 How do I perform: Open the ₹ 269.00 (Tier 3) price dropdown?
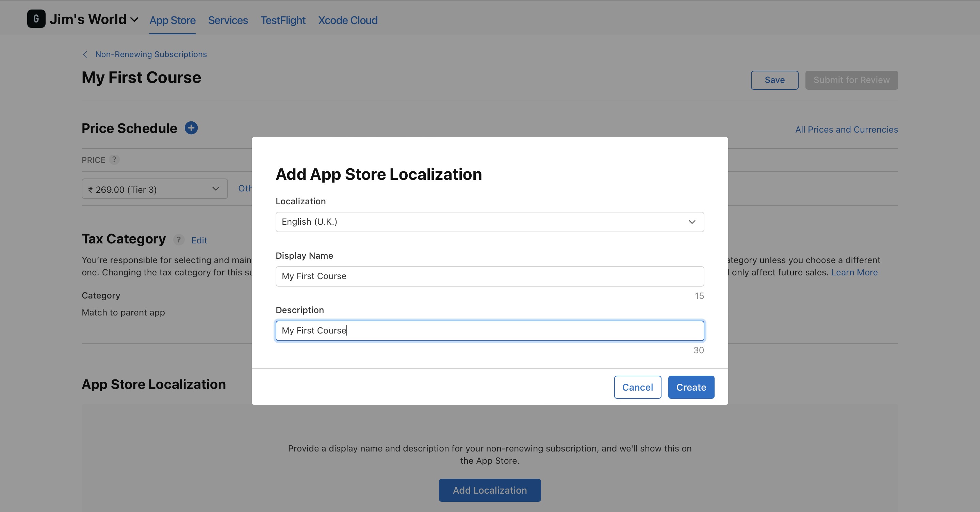tap(154, 189)
